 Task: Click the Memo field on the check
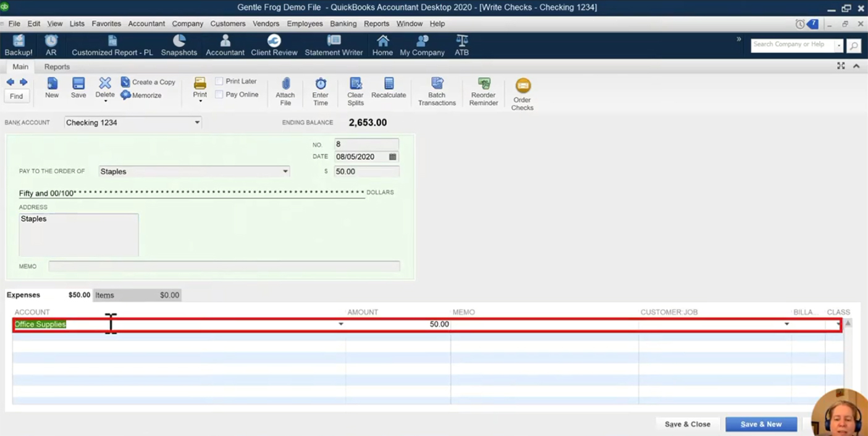click(224, 267)
